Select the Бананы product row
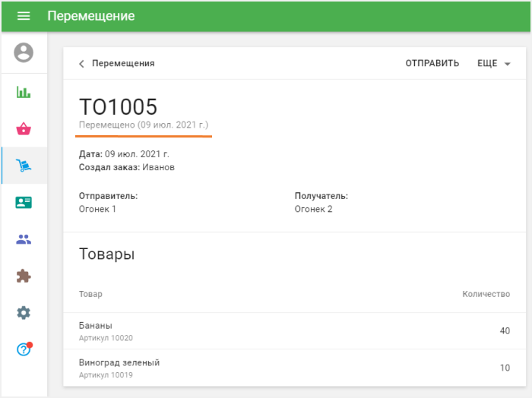 (x=295, y=331)
